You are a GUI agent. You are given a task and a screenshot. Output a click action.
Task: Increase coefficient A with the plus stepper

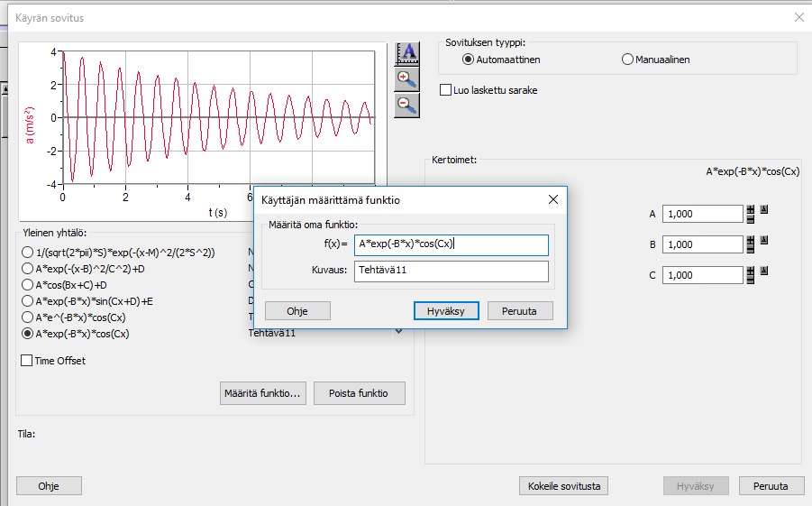point(751,209)
